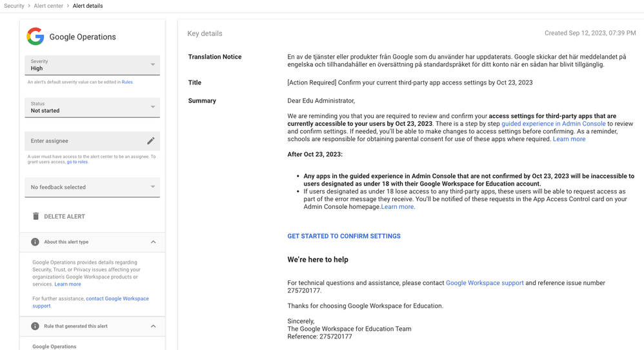Open the Rules link under Severity
The width and height of the screenshot is (644, 350).
click(127, 82)
